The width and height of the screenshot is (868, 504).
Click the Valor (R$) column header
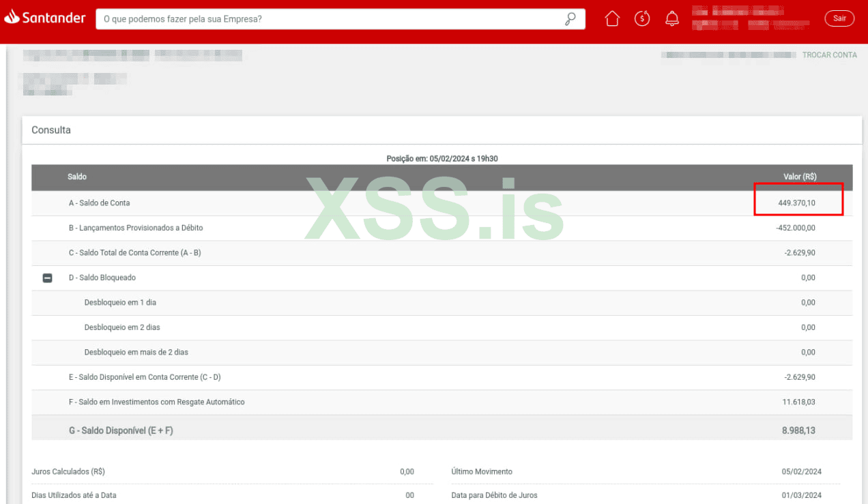800,177
